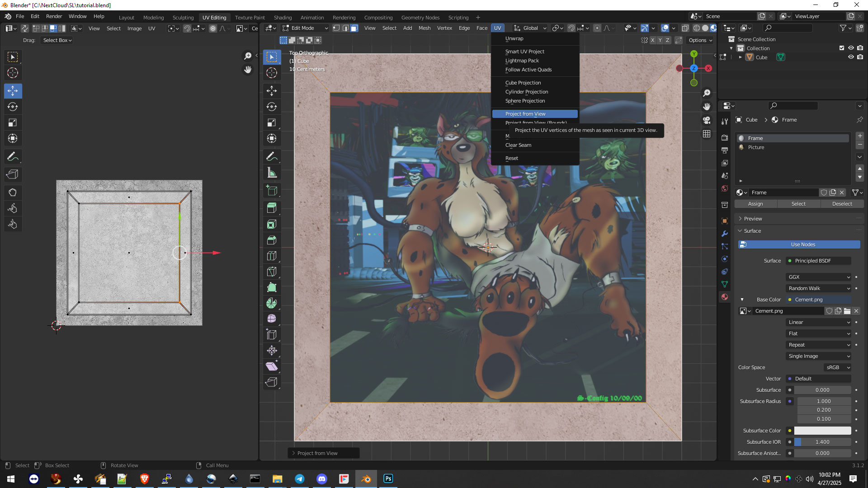This screenshot has height=488, width=868.
Task: Enable vertex select mode in viewport
Action: pyautogui.click(x=336, y=28)
